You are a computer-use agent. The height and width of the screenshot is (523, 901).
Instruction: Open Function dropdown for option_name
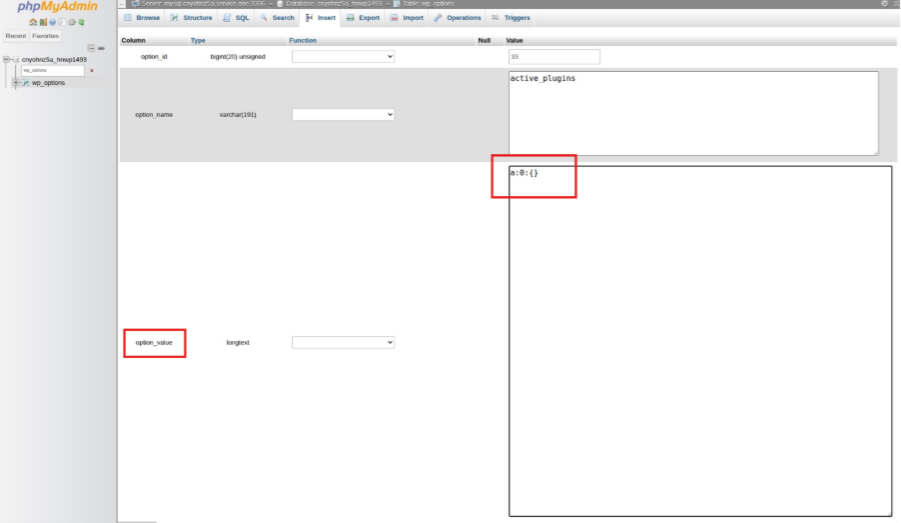343,114
